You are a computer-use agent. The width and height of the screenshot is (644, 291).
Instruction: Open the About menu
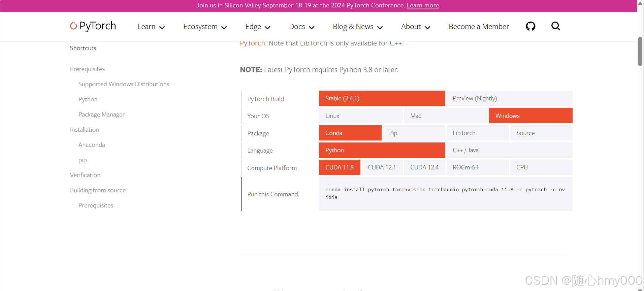pyautogui.click(x=411, y=27)
